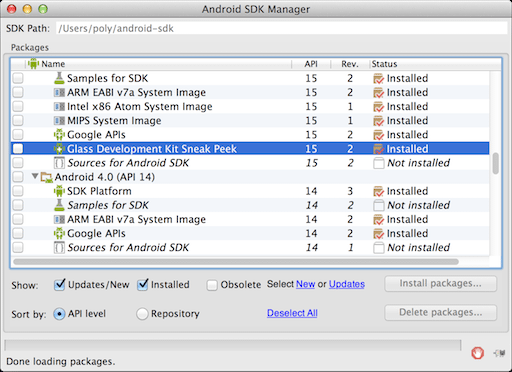The image size is (512, 372).
Task: Toggle the Installed show checkbox
Action: coord(142,285)
